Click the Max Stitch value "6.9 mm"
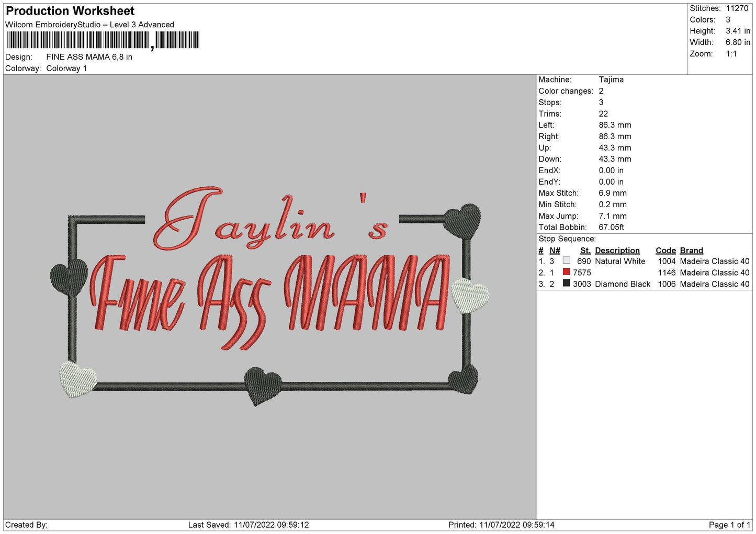Viewport: 756px width, 534px height. pyautogui.click(x=613, y=193)
